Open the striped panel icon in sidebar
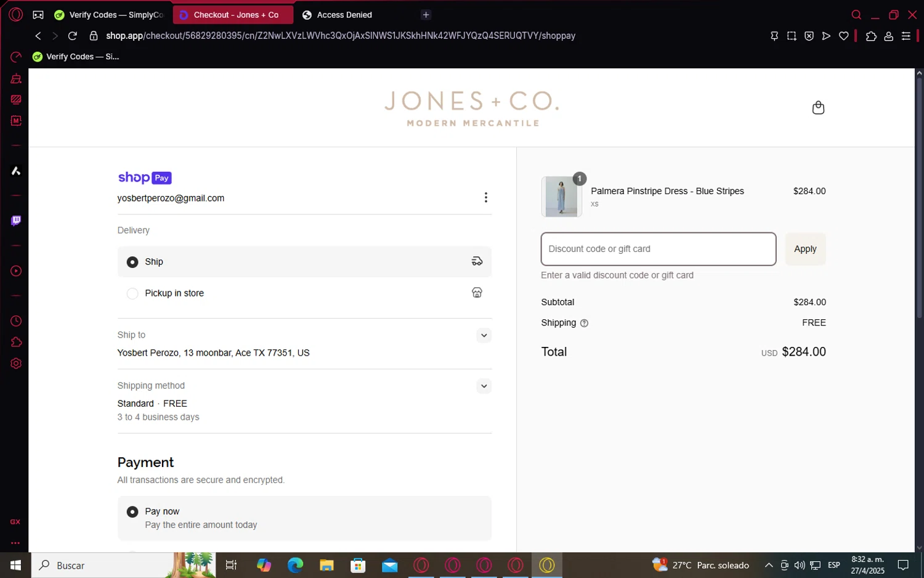Image resolution: width=924 pixels, height=578 pixels. pos(16,99)
